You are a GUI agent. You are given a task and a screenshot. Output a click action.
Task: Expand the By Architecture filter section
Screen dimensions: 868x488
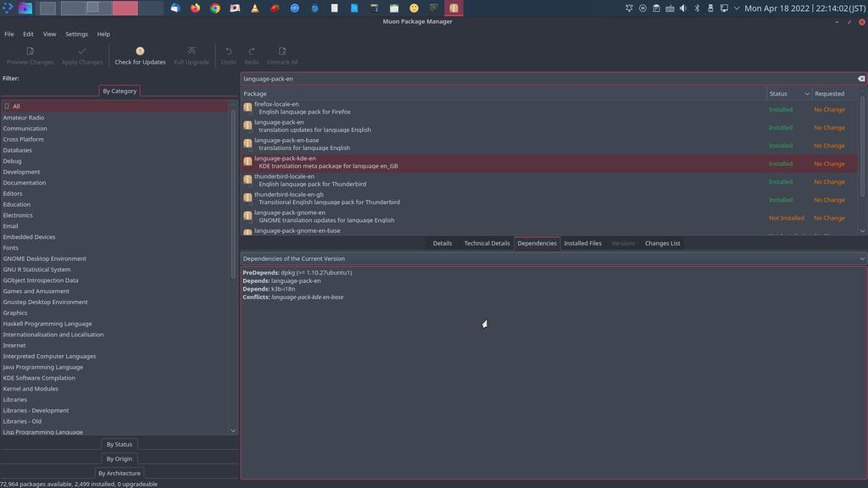pos(119,473)
